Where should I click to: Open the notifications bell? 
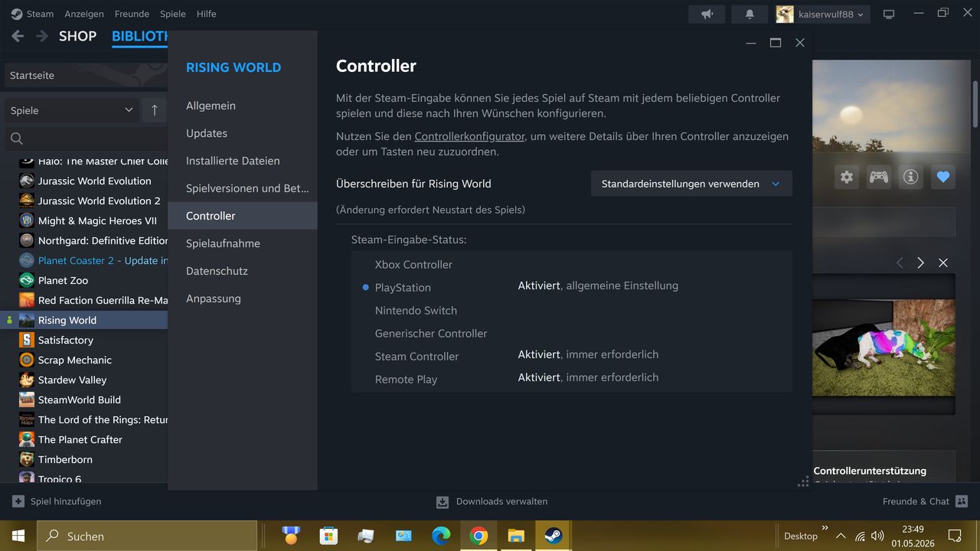750,14
